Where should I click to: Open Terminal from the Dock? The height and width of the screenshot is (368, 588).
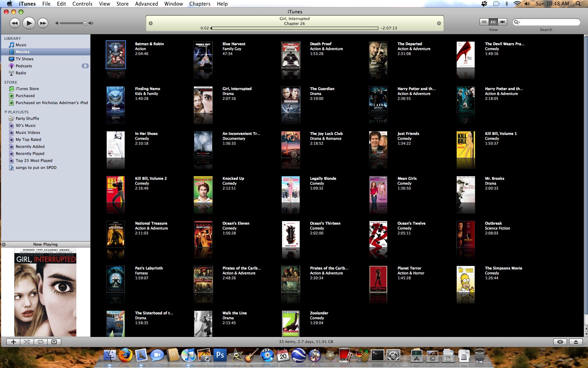[377, 355]
